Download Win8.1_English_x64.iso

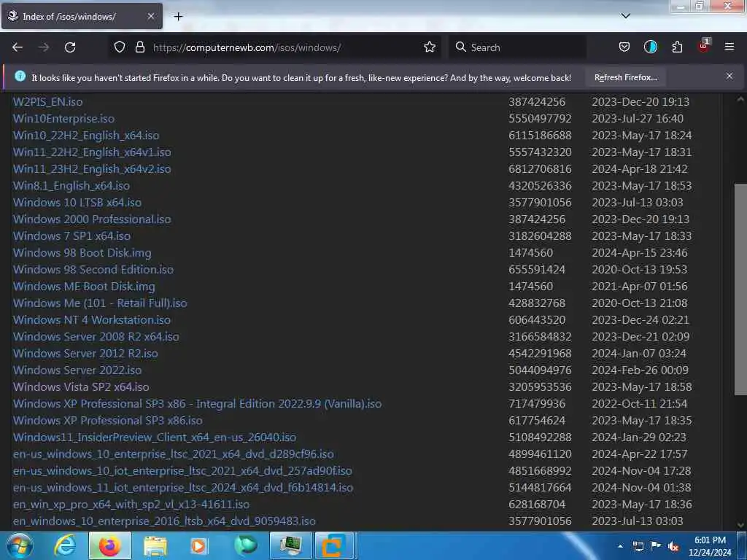71,186
